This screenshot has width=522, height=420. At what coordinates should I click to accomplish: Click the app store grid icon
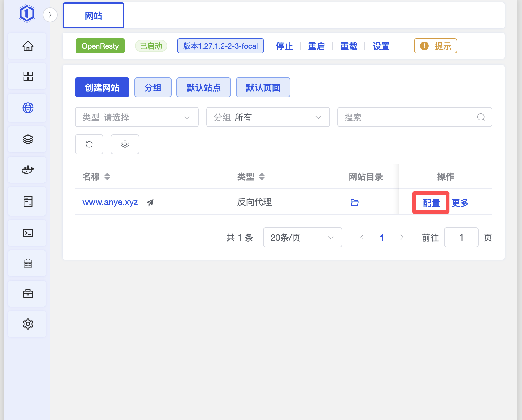coord(28,76)
